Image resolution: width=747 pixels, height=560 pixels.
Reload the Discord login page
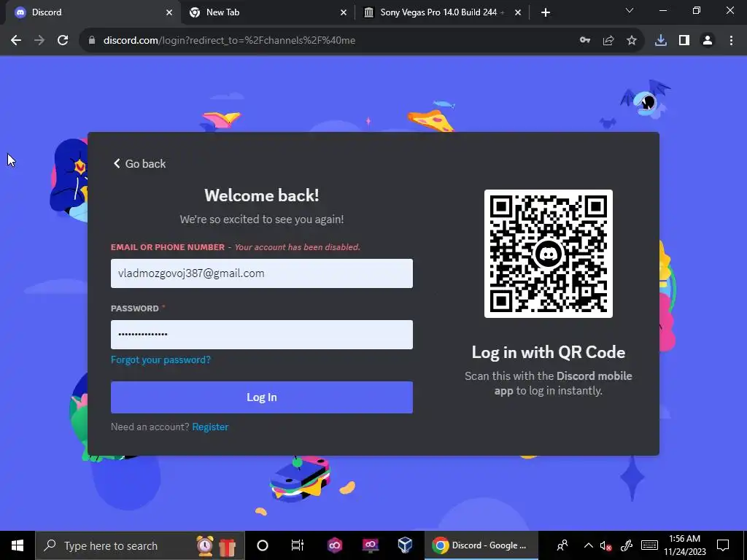[x=63, y=41]
